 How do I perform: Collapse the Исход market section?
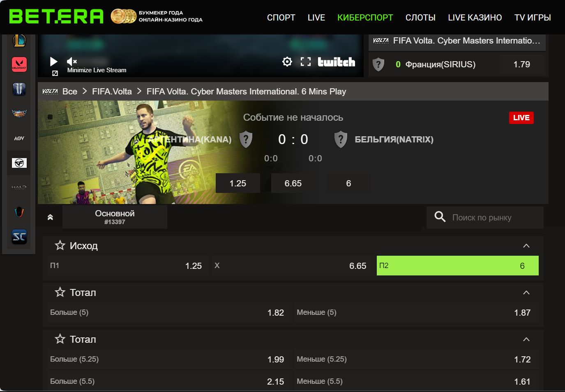(526, 246)
